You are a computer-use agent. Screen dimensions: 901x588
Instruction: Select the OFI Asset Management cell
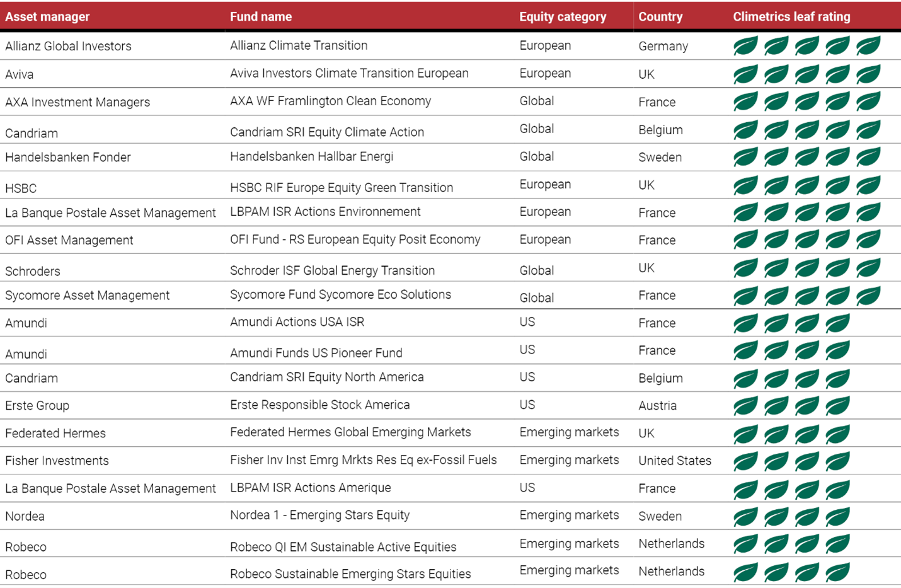(69, 240)
